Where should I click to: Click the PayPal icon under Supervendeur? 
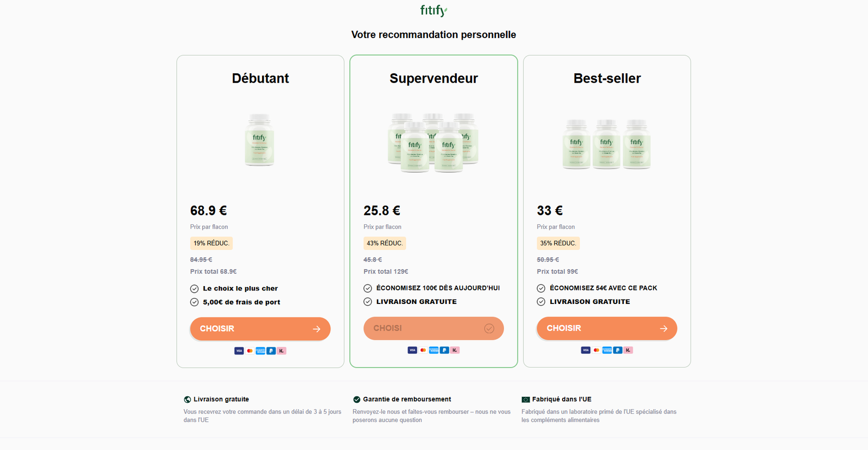coord(444,350)
